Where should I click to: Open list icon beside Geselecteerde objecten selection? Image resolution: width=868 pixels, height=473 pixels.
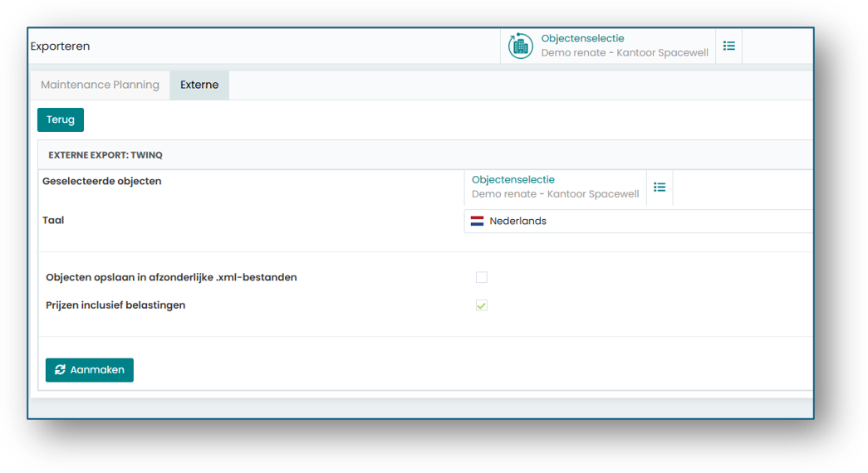coord(660,188)
